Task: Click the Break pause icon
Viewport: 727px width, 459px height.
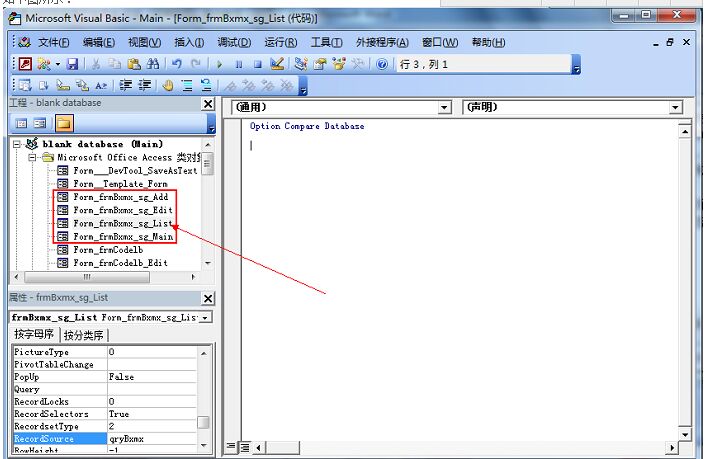Action: click(238, 64)
